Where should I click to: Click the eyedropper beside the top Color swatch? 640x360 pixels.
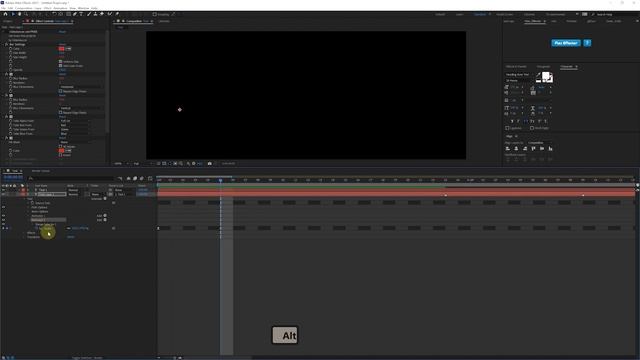[68, 49]
